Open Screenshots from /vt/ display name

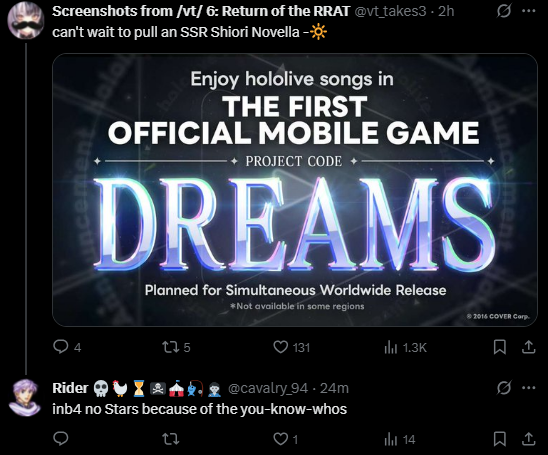pos(201,11)
